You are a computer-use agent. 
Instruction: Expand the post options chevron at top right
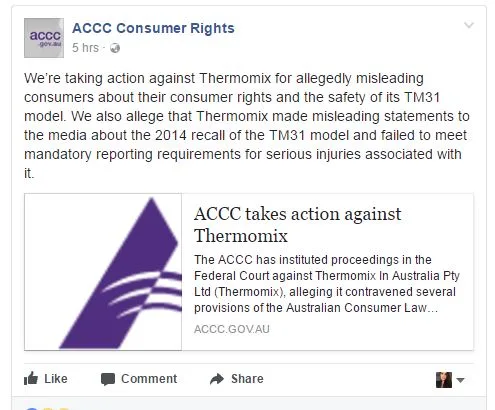(x=469, y=25)
